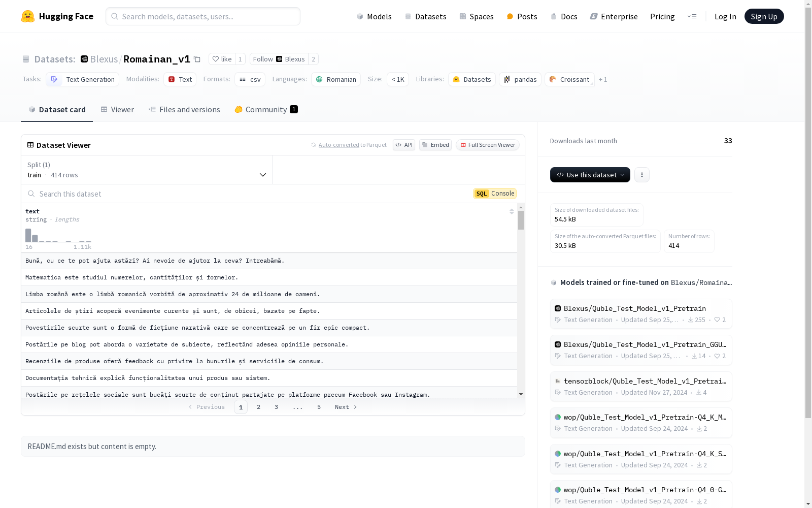Follow the Blexus organization

click(x=279, y=59)
